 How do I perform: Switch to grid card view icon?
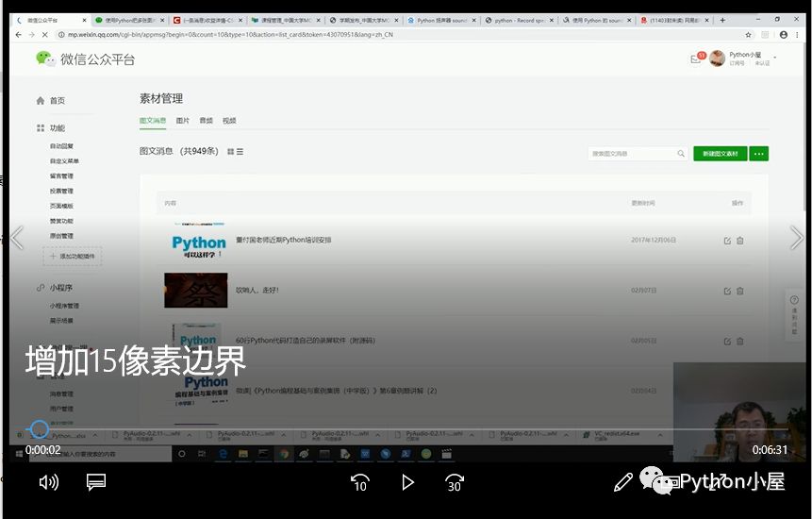[230, 152]
